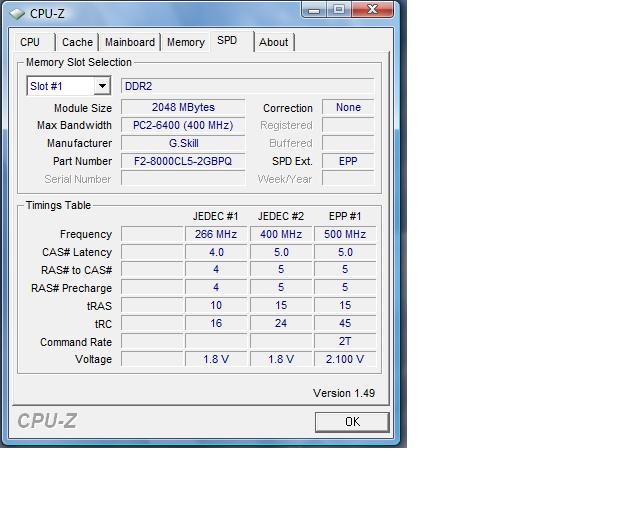Maximize the CPU-Z window
The width and height of the screenshot is (640, 512).
339,10
